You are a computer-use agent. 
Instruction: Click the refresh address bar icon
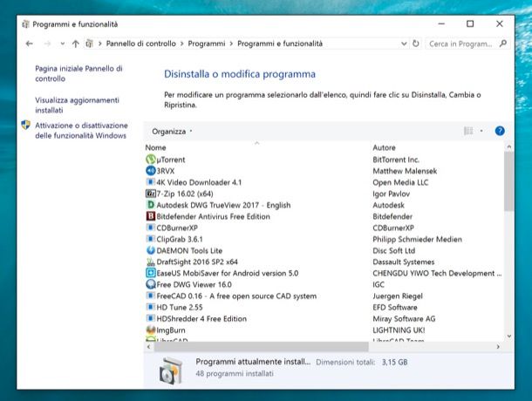click(x=416, y=44)
